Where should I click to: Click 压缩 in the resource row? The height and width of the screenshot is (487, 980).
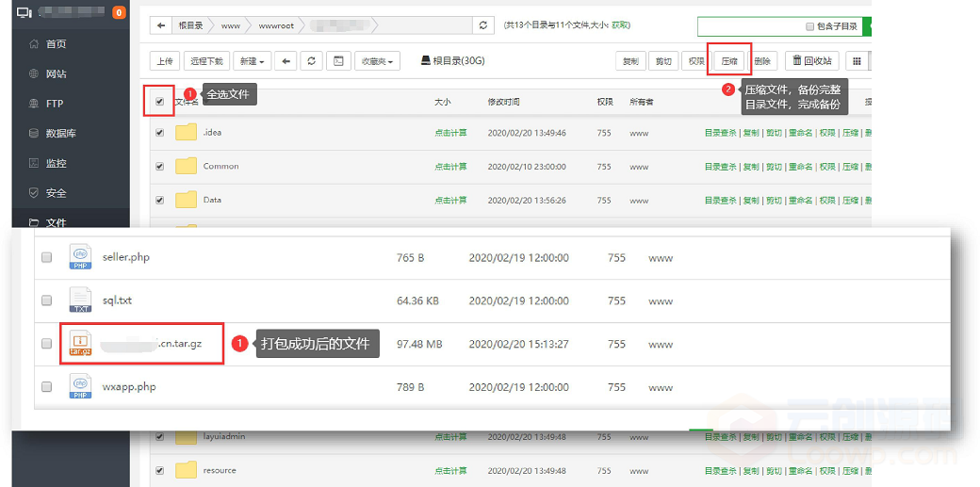849,470
